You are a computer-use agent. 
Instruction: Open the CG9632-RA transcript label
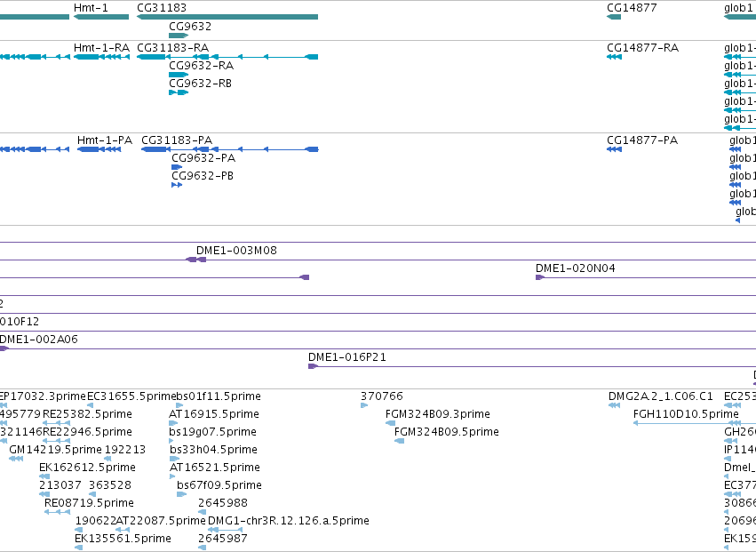[201, 66]
